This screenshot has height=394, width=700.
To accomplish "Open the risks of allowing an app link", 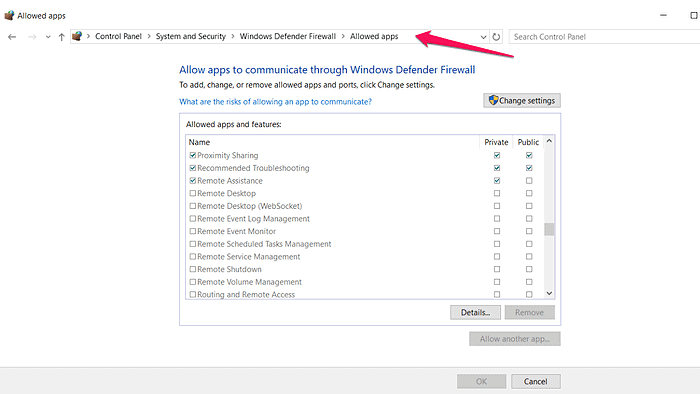I will tap(275, 102).
